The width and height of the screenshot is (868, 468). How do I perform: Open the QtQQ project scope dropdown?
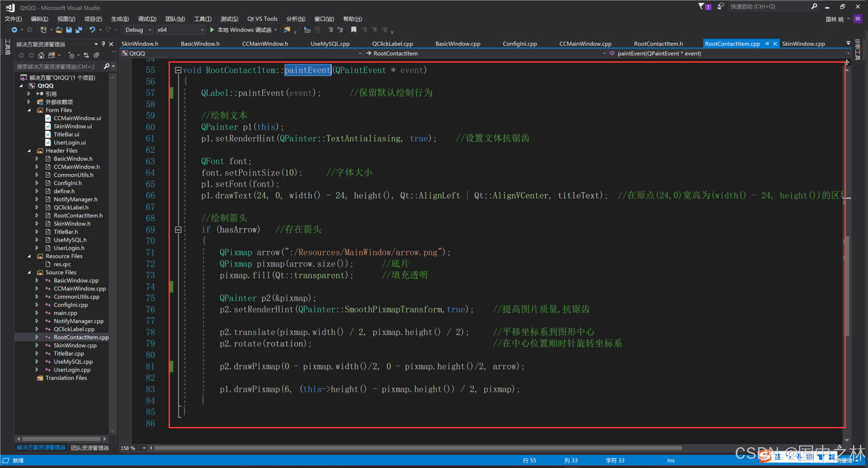click(x=241, y=53)
